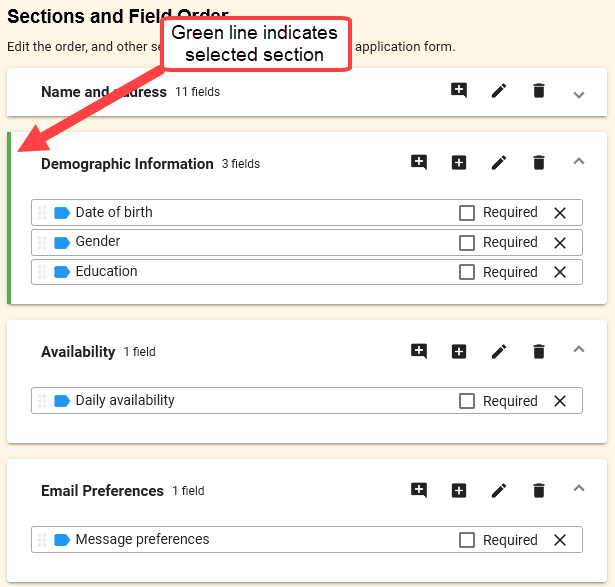Screen dimensions: 615x587
Task: Click the Gender field label
Action: click(x=98, y=242)
